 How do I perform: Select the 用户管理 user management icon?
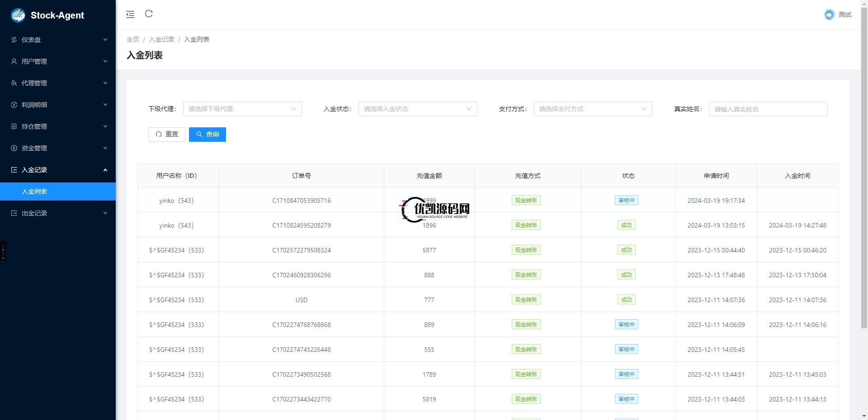click(x=14, y=61)
